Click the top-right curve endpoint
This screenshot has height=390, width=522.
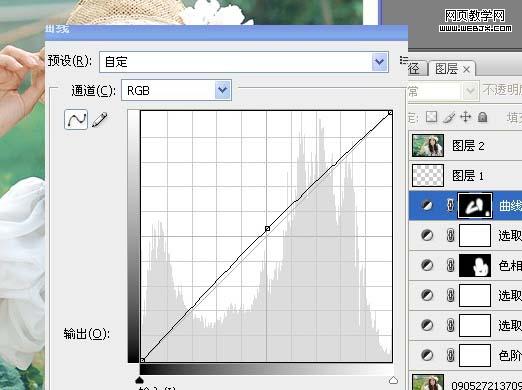tap(390, 113)
